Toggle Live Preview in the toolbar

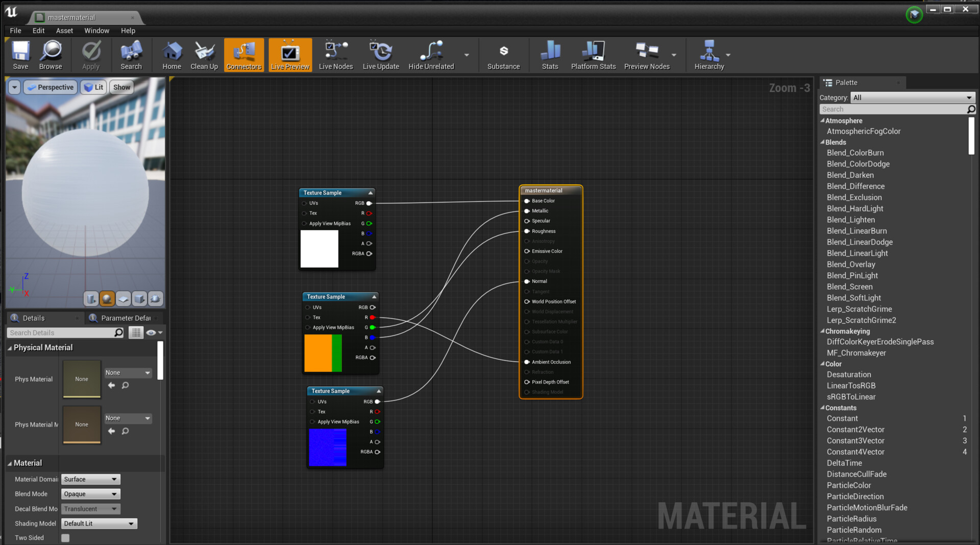(x=290, y=55)
